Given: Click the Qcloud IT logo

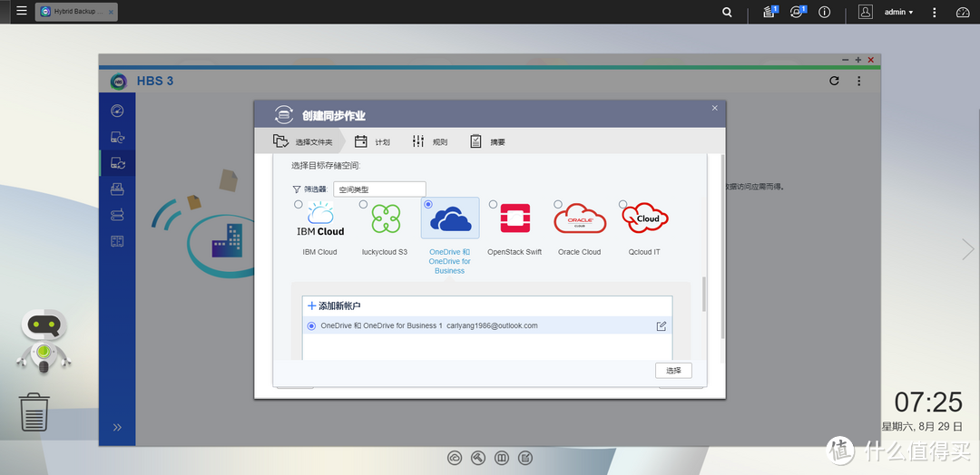Looking at the screenshot, I should point(646,218).
